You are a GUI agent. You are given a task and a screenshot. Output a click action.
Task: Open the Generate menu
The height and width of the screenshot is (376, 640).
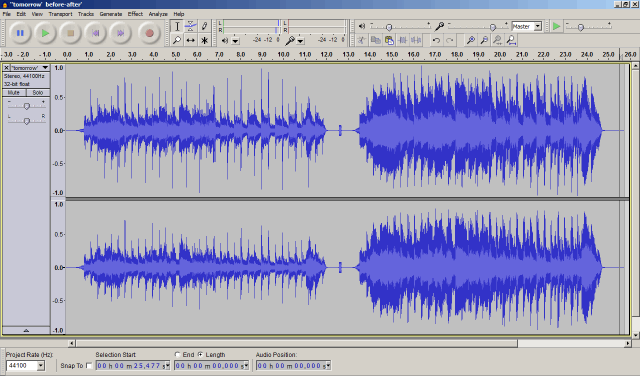point(111,14)
